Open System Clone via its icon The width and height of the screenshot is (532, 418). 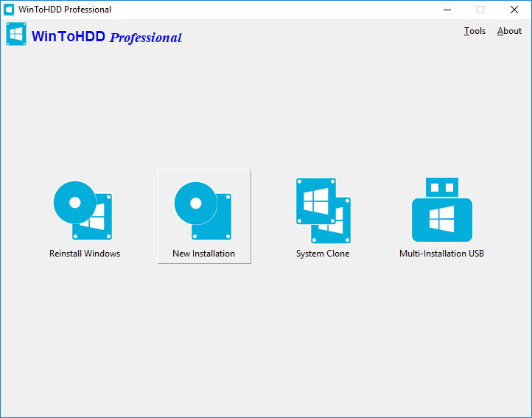tap(323, 210)
